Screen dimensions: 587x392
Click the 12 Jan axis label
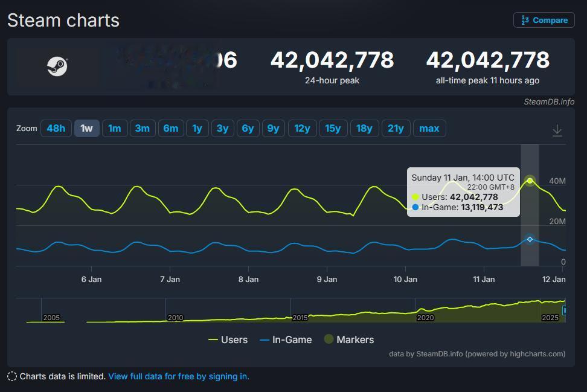(554, 279)
